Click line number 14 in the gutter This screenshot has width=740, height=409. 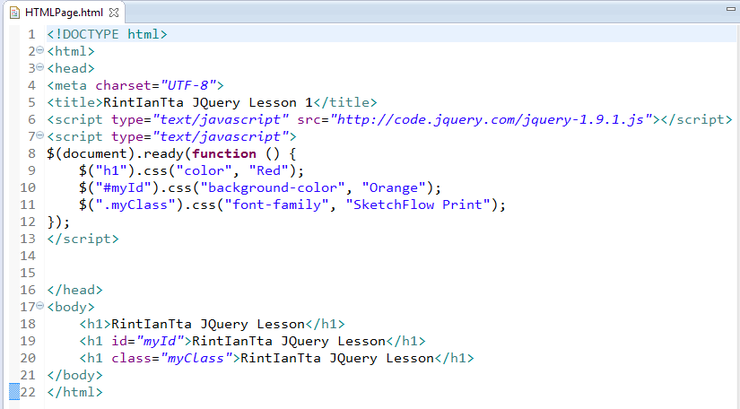tap(28, 256)
